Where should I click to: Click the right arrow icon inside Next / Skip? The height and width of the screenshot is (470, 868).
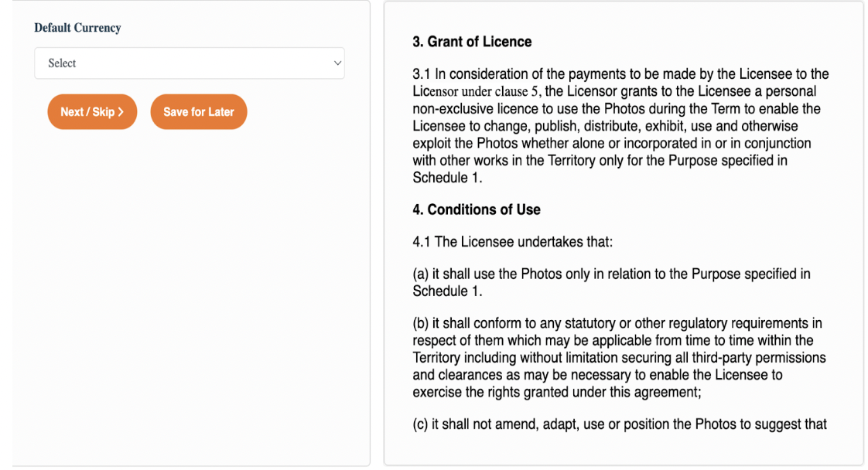(x=121, y=111)
